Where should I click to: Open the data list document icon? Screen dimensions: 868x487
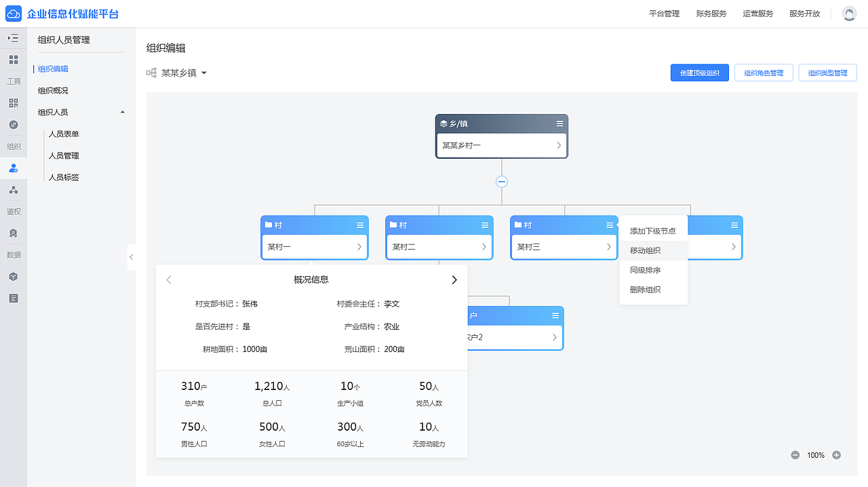(x=13, y=298)
